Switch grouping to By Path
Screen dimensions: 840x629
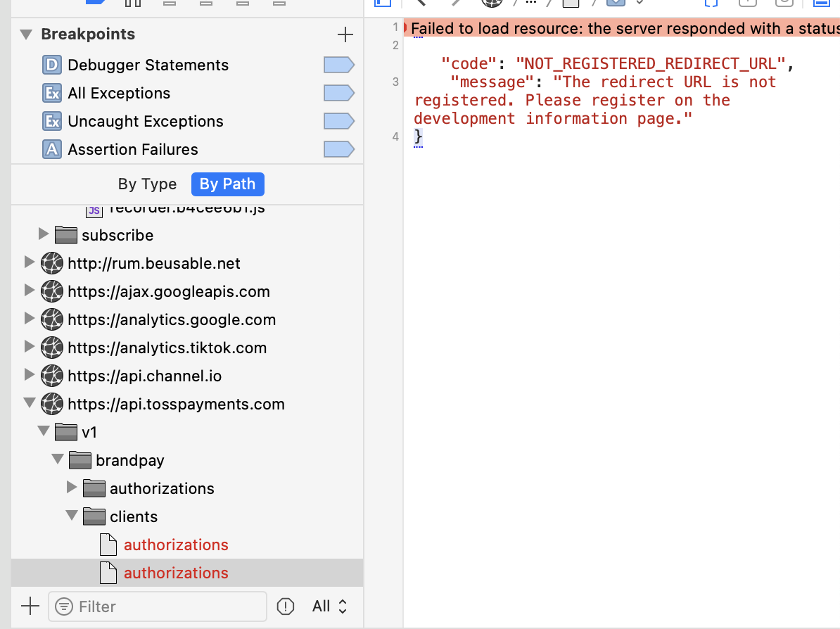coord(228,184)
